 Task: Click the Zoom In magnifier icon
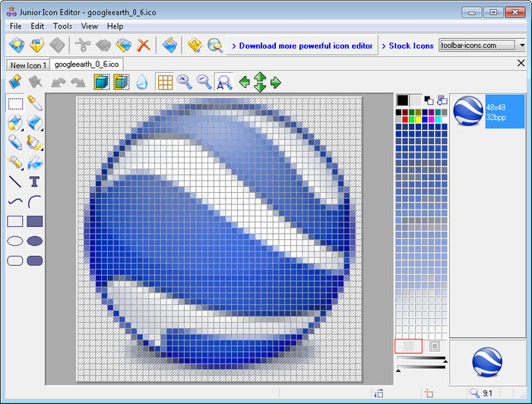[x=184, y=82]
